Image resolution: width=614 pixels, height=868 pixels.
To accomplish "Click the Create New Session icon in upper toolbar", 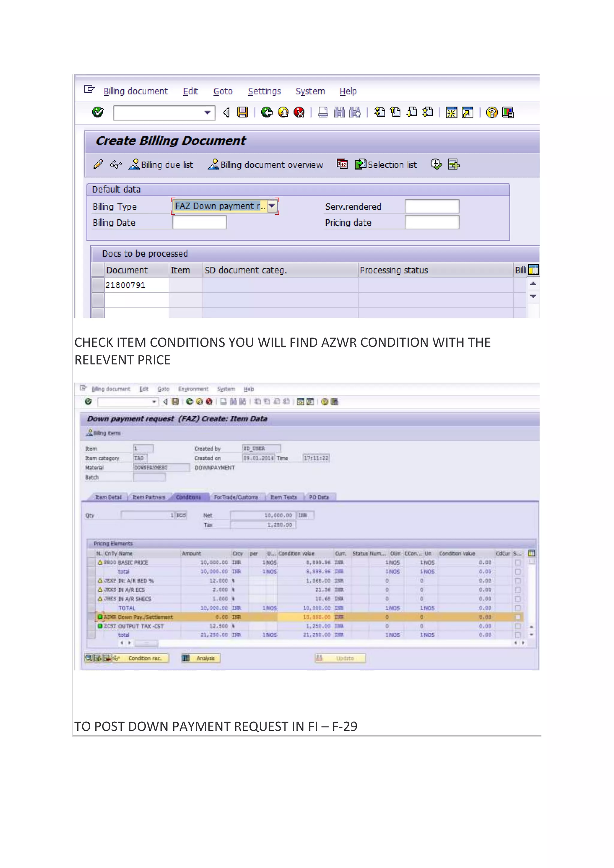I will [x=452, y=113].
